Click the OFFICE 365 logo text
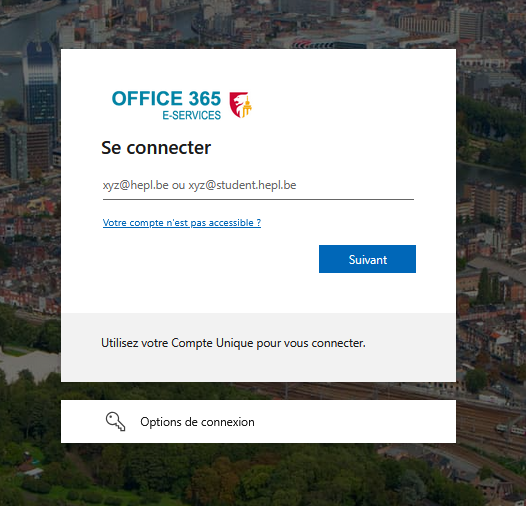This screenshot has height=506, width=526. coord(166,99)
